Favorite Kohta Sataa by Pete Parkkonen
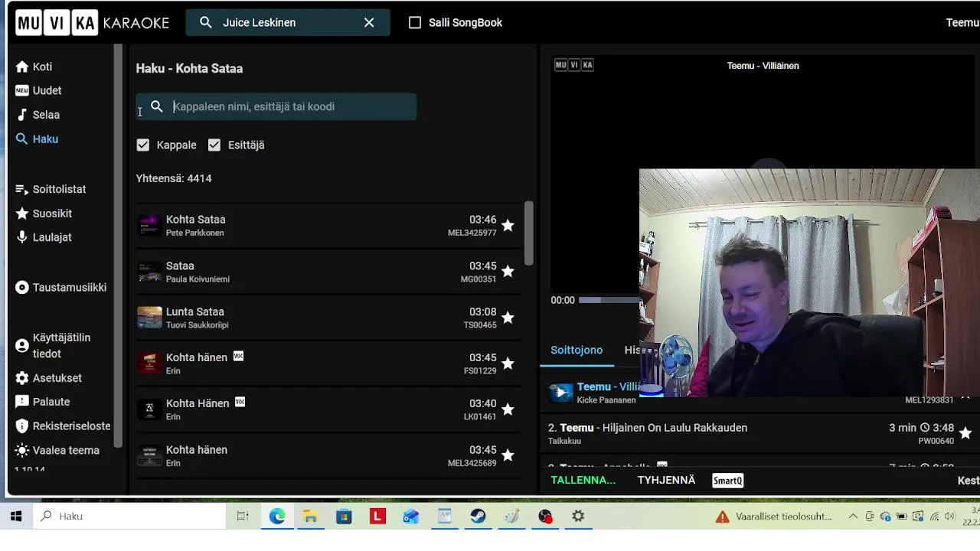This screenshot has height=551, width=980. (508, 226)
